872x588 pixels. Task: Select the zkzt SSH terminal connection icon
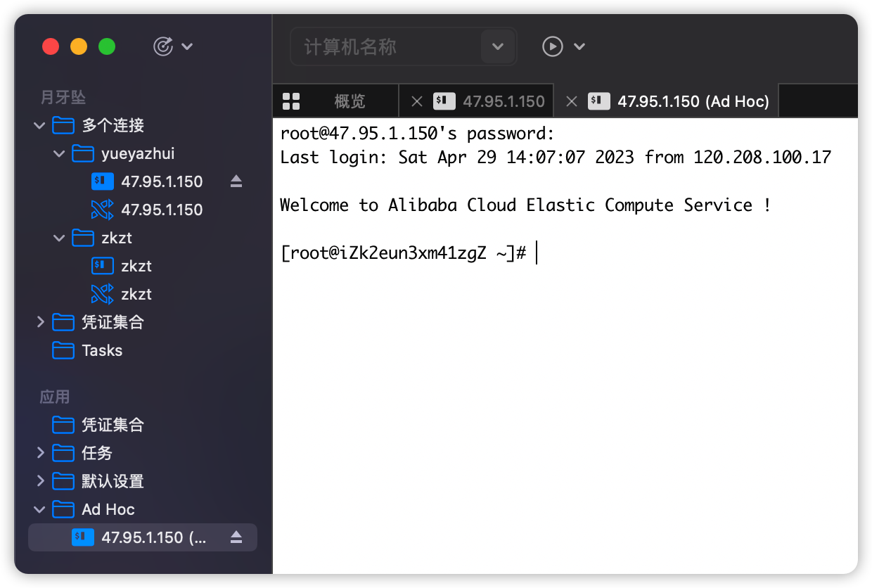point(103,266)
